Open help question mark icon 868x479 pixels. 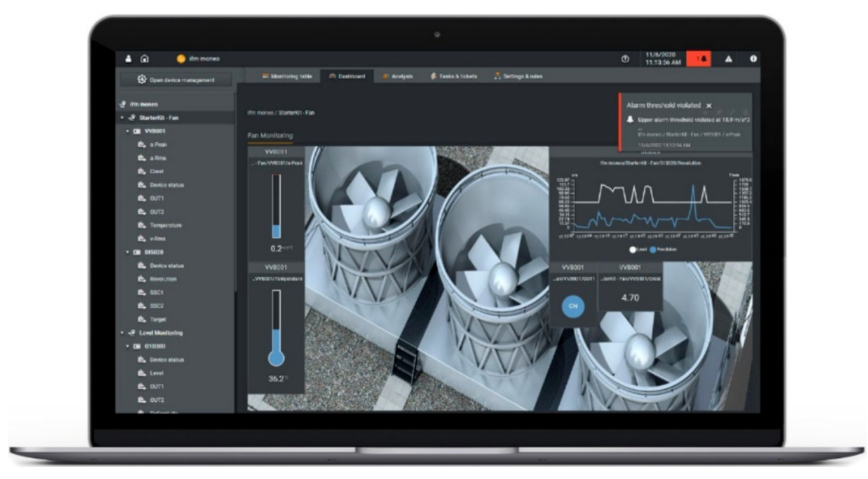pos(625,59)
